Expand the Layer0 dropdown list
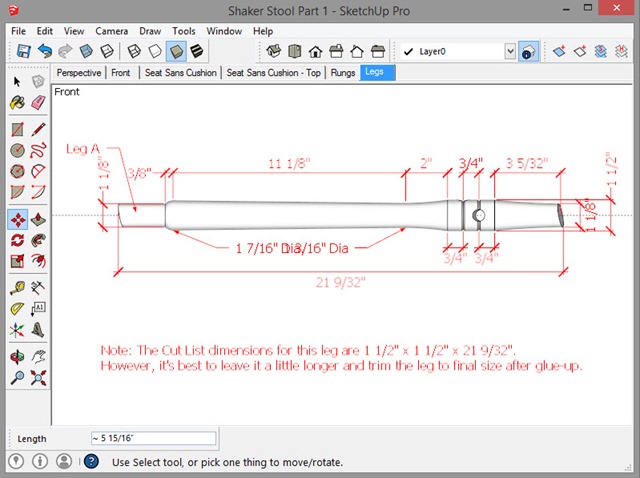Image resolution: width=640 pixels, height=478 pixels. point(510,51)
